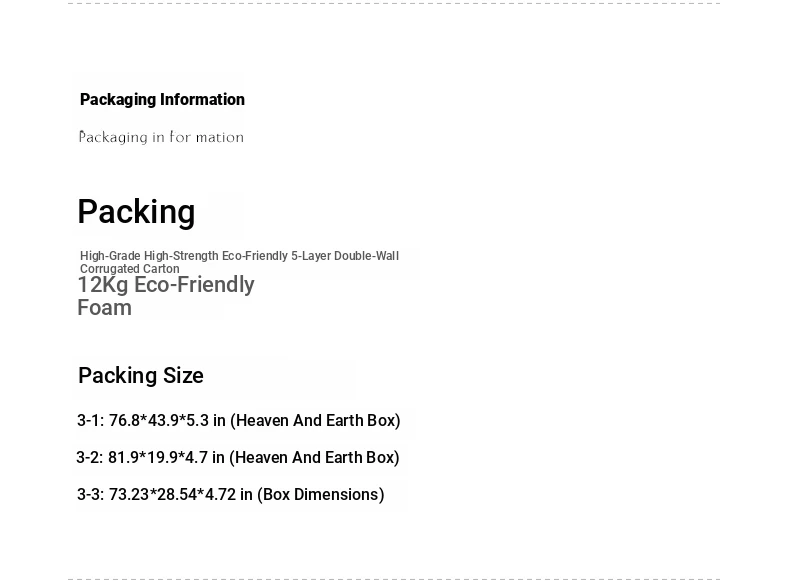
Task: Click the top dashed divider line
Action: click(x=394, y=3)
